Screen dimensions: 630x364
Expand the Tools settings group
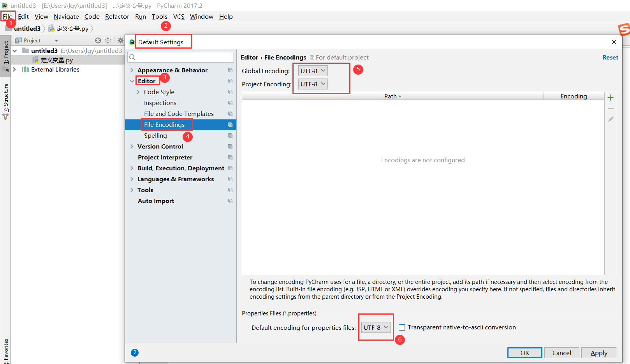pos(132,190)
